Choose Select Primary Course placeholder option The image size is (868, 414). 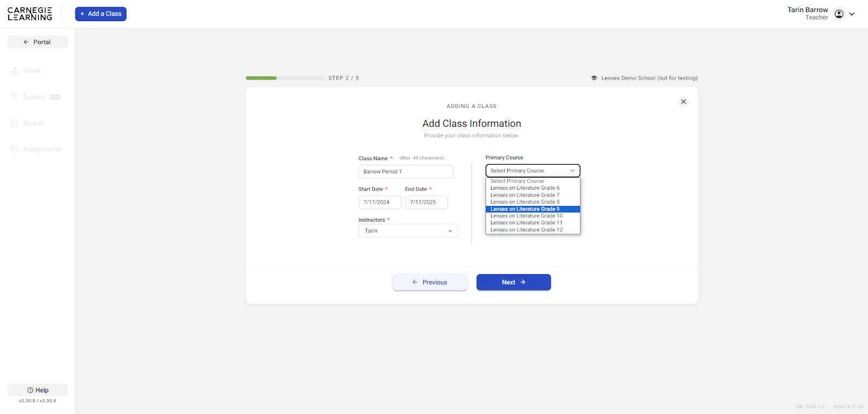point(533,181)
